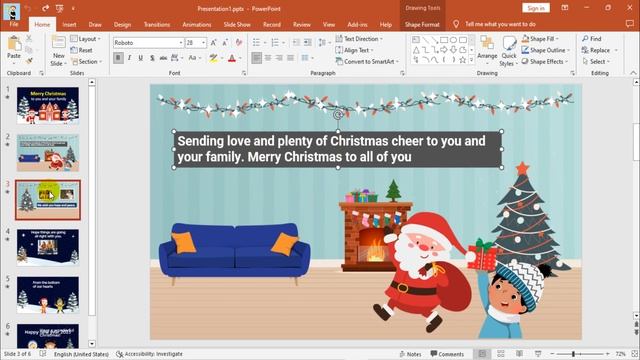Click the Reset slide button
The image size is (640, 360).
click(x=81, y=50)
